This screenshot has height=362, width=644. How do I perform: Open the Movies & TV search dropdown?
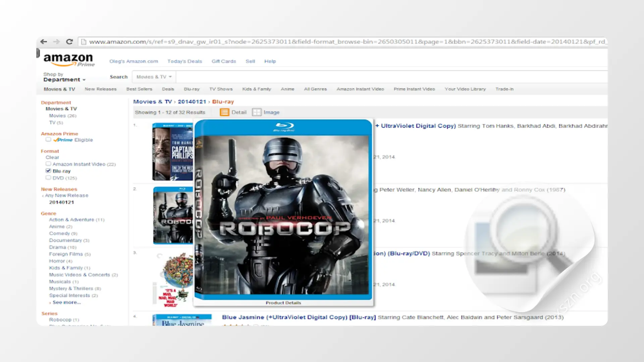click(154, 77)
